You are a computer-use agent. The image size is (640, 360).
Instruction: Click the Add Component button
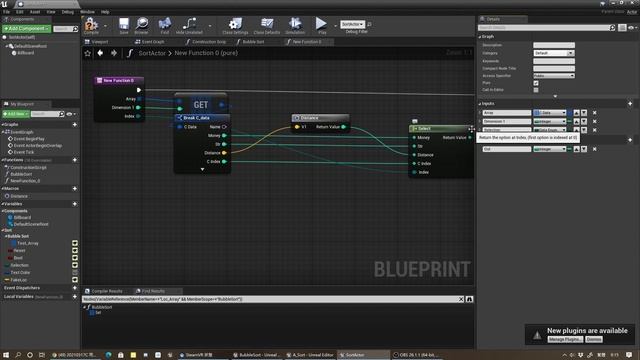click(27, 29)
